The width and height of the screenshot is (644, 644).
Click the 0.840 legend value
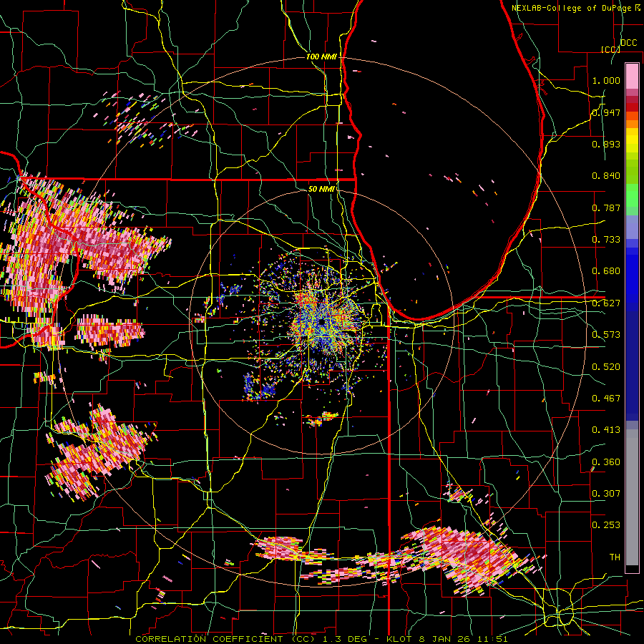(606, 176)
